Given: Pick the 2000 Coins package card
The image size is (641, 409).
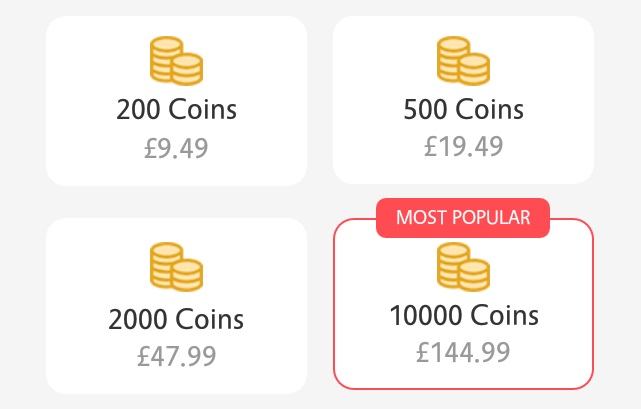Looking at the screenshot, I should pyautogui.click(x=176, y=305).
